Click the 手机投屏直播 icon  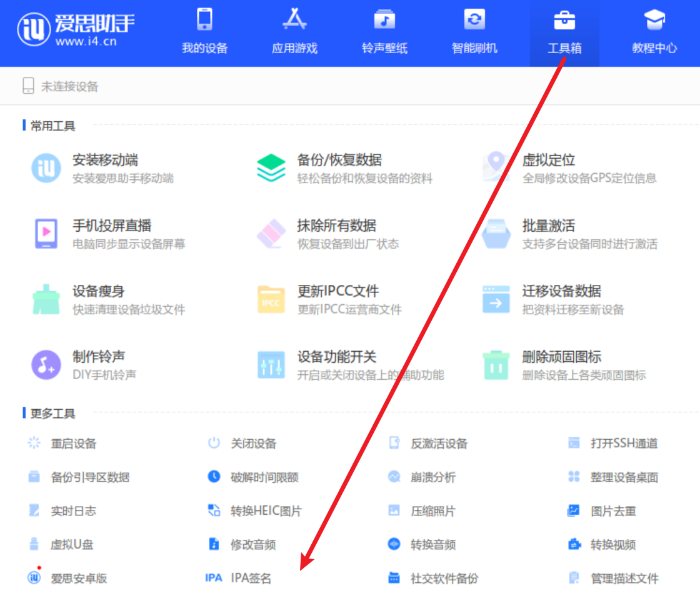pos(46,234)
